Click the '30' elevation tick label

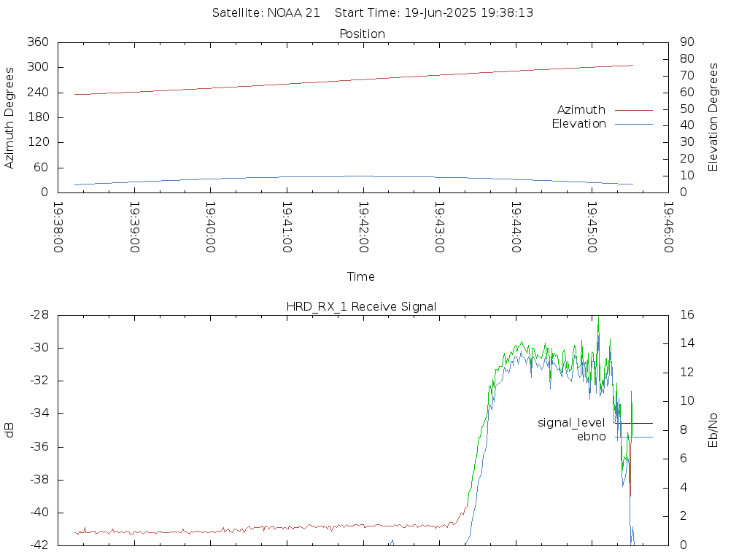pos(687,142)
